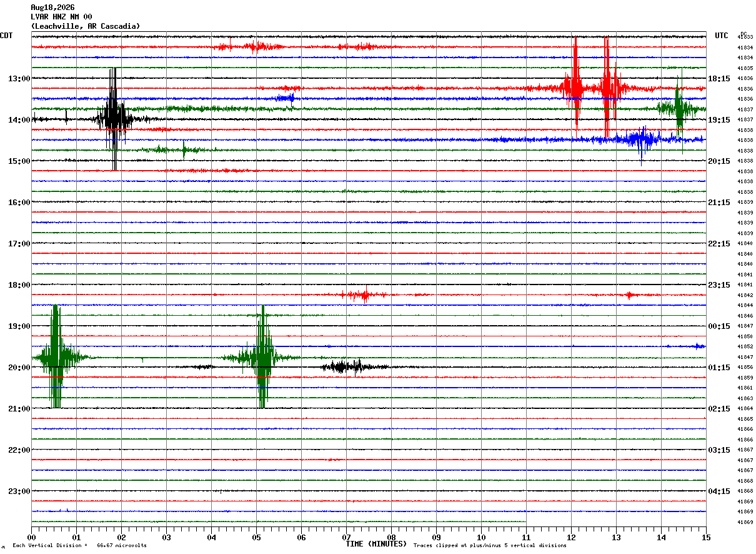This screenshot has height=554, width=756.
Task: Select DC value '41864'
Action: click(745, 408)
